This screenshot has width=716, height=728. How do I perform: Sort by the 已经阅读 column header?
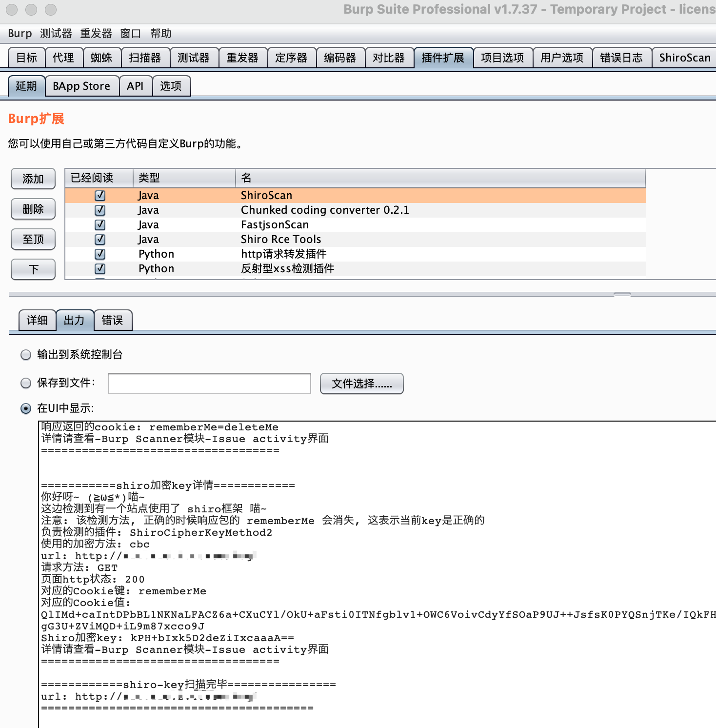(99, 178)
